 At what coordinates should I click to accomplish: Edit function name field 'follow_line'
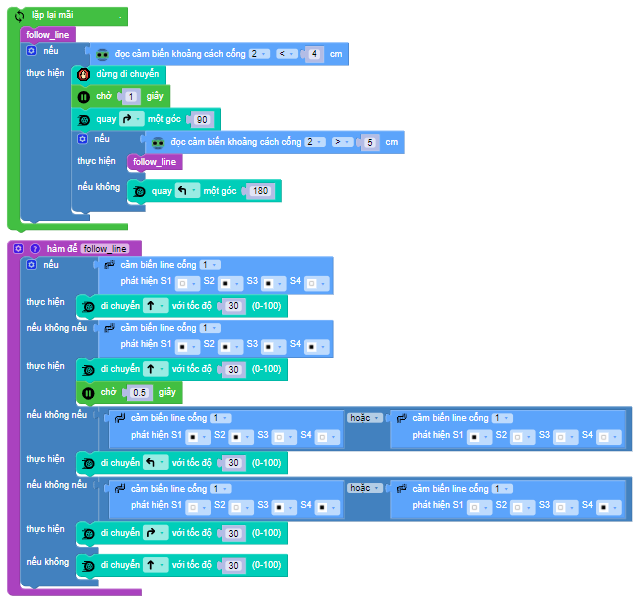point(105,249)
